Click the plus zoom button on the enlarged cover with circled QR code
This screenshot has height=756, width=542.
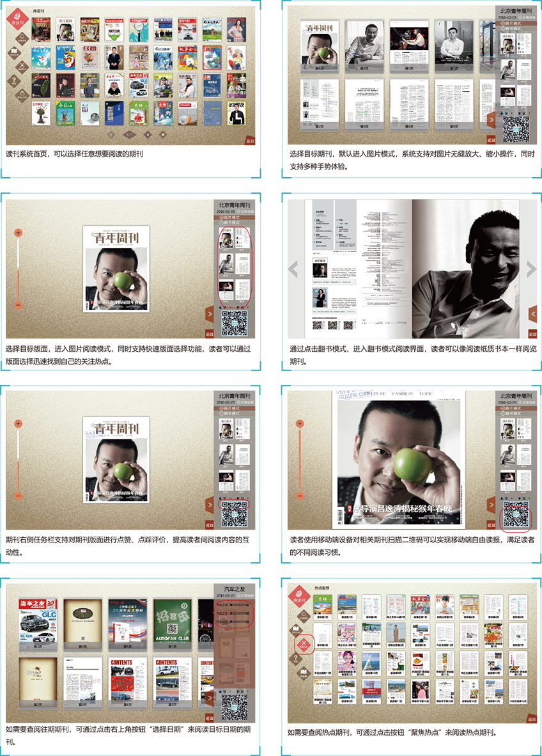pos(300,424)
